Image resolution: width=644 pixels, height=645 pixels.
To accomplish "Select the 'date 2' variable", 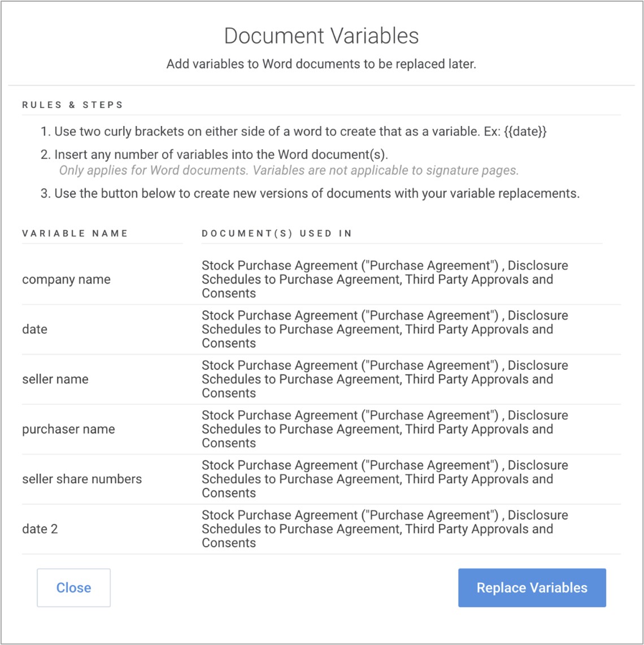I will pyautogui.click(x=40, y=529).
